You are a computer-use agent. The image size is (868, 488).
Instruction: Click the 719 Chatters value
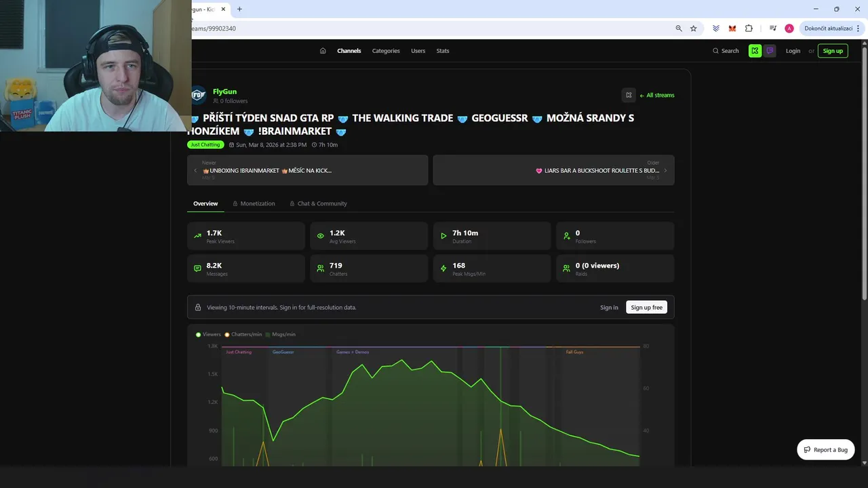pos(336,265)
